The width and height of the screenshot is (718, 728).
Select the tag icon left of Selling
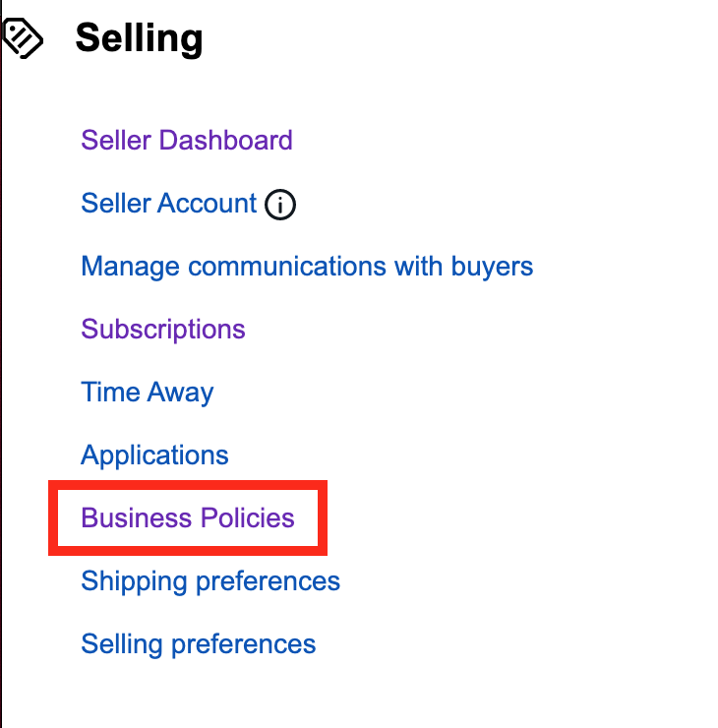23,38
